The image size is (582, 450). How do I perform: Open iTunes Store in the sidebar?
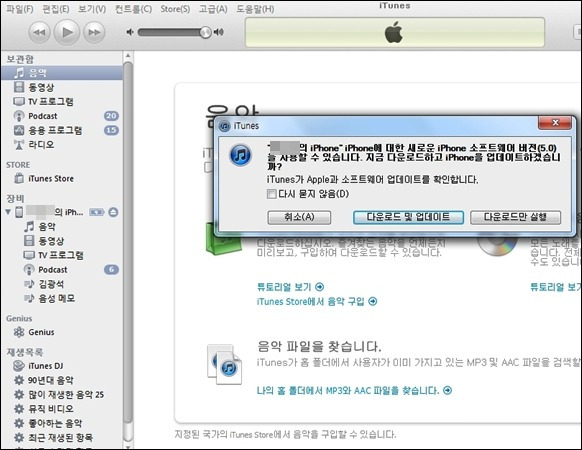62,179
